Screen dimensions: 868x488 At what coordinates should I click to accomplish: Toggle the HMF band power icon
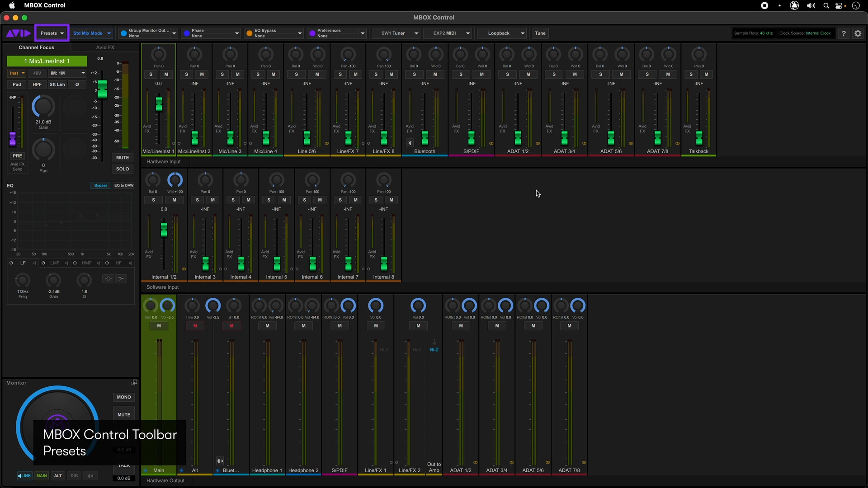(75, 263)
